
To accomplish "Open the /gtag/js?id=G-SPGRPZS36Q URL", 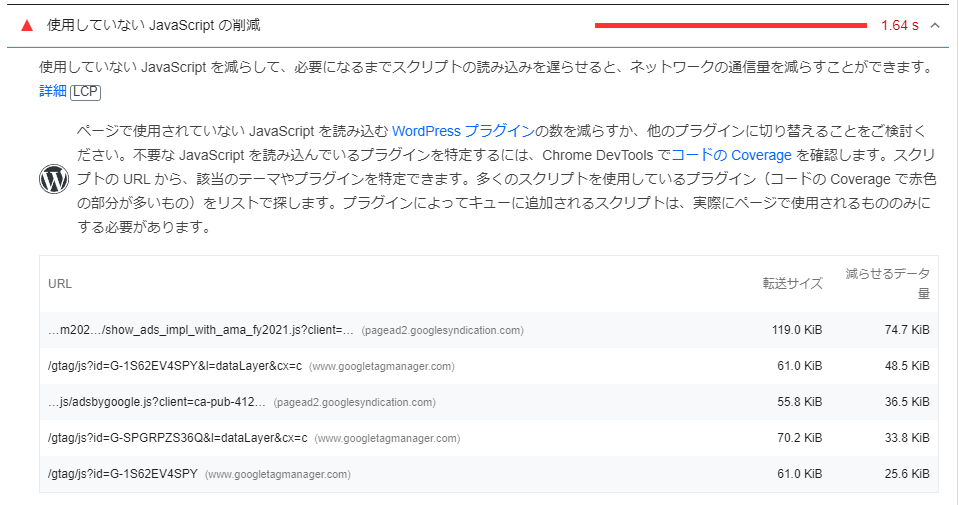I will (177, 438).
